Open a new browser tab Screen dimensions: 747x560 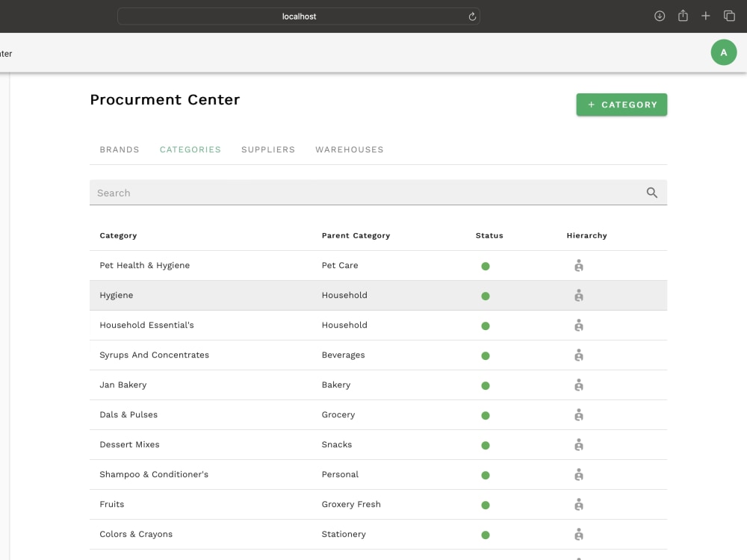coord(706,16)
